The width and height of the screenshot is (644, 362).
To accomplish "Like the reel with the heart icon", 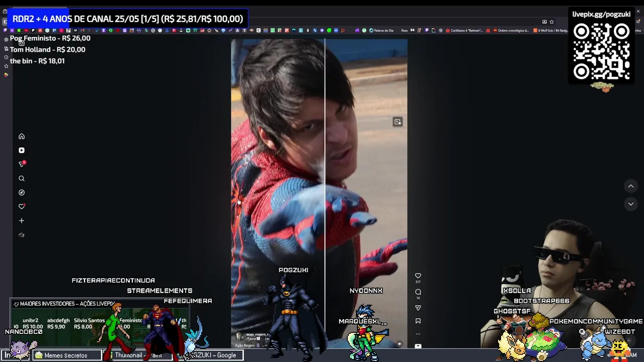I will pyautogui.click(x=418, y=276).
